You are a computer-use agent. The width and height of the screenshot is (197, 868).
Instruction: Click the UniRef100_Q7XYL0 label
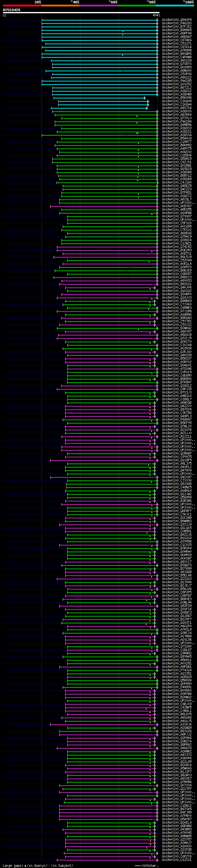177,118
